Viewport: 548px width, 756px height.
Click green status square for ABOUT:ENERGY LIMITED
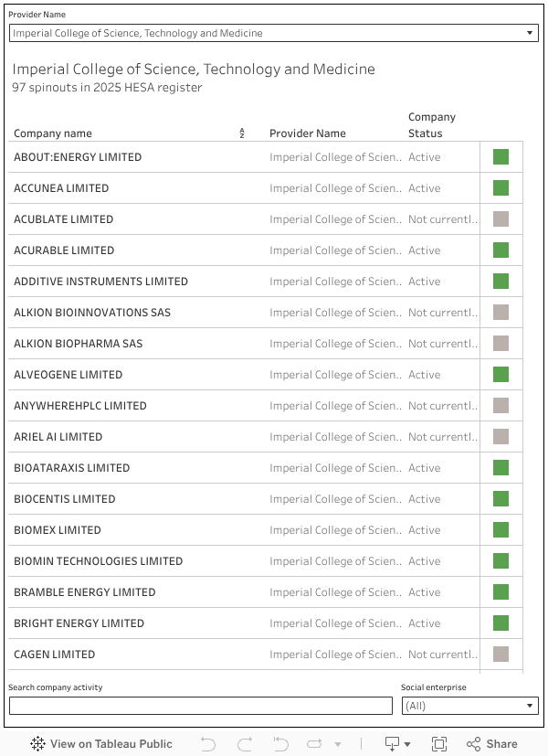coord(501,157)
